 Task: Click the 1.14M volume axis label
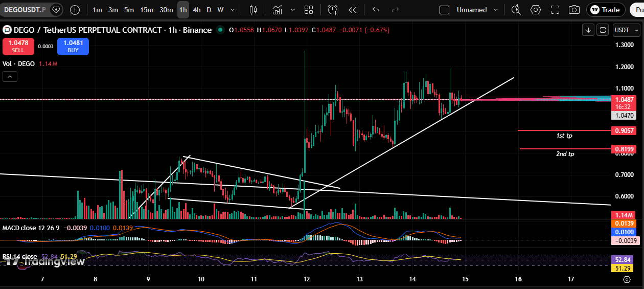625,215
